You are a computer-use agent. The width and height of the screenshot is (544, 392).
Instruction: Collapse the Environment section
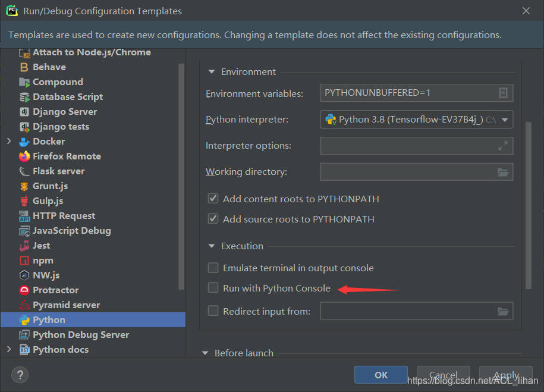[x=211, y=72]
